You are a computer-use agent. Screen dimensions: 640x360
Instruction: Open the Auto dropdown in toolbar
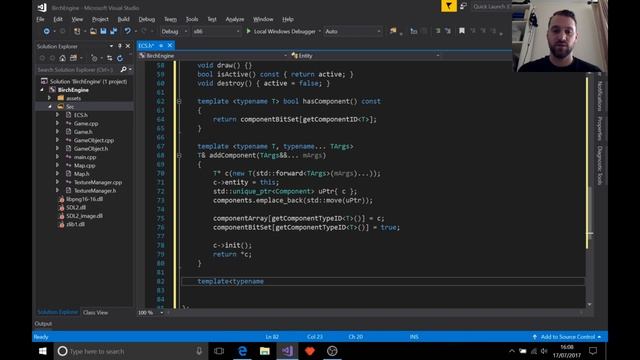[x=353, y=31]
